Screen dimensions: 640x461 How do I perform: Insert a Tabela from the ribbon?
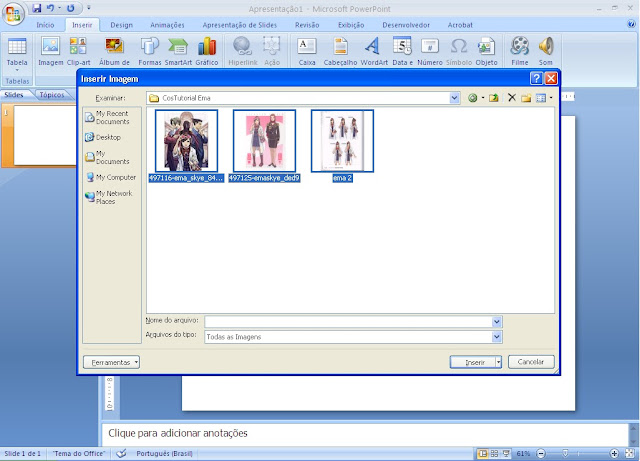[17, 52]
